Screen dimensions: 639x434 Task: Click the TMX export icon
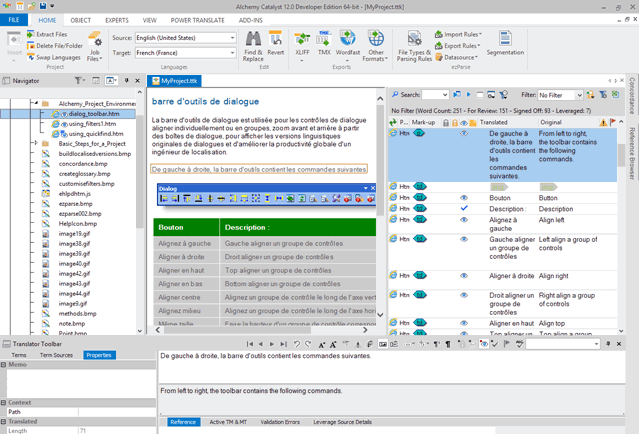[324, 40]
